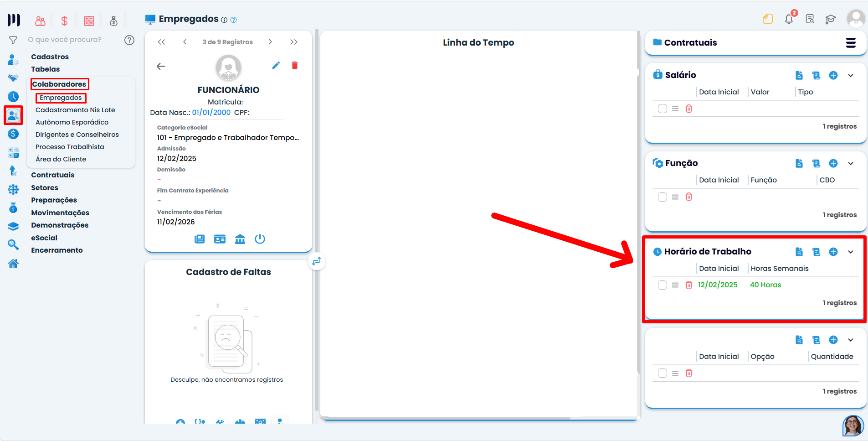Jump to the first record with double left arrows

point(161,42)
